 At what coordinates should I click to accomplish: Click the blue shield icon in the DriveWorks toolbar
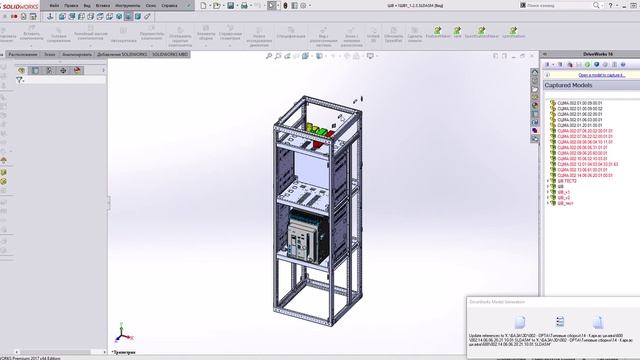click(x=596, y=64)
